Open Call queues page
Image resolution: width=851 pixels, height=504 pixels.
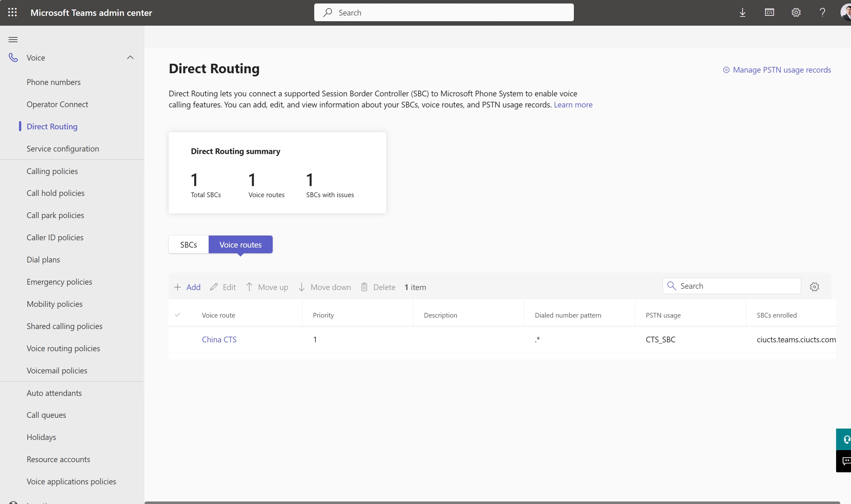[47, 415]
